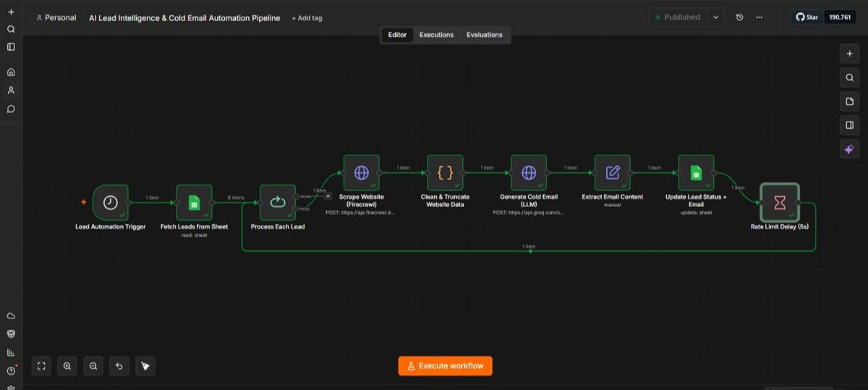
Task: Open the insights chart icon in sidebar
Action: coord(11,352)
